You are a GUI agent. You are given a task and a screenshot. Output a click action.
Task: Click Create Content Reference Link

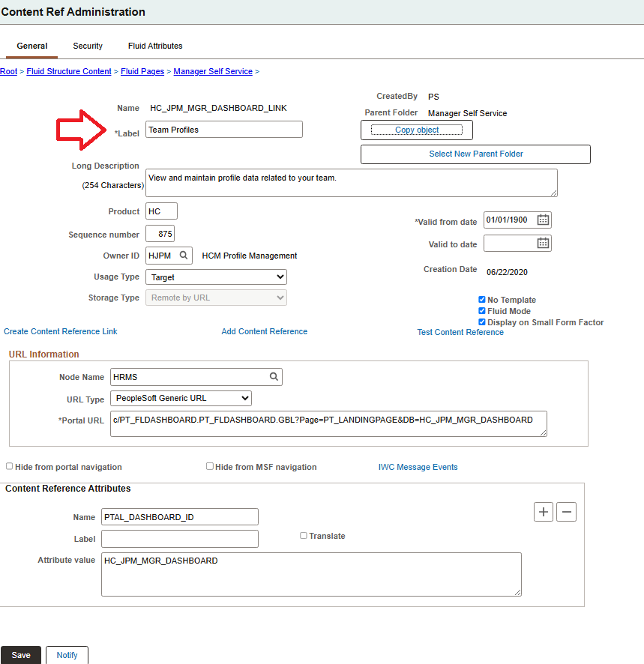click(61, 331)
